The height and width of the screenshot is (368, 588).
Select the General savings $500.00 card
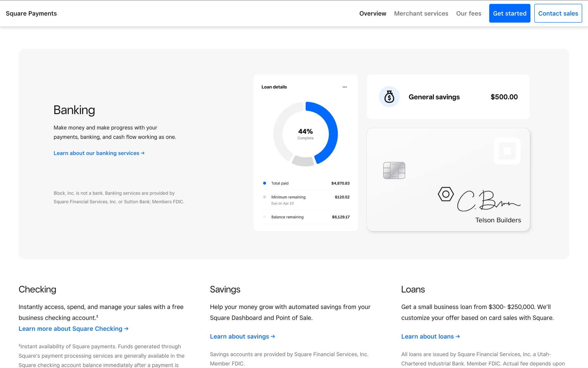pos(448,97)
